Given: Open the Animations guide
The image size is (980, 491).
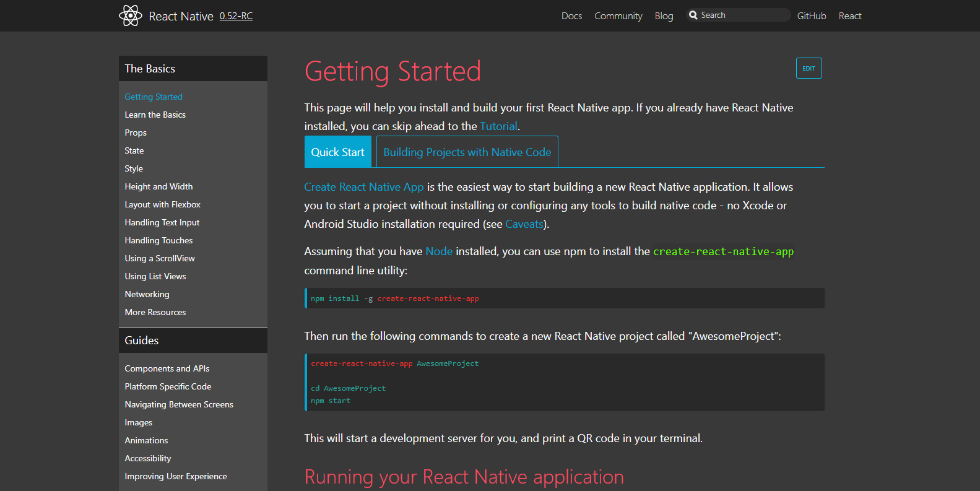Looking at the screenshot, I should click(x=146, y=440).
